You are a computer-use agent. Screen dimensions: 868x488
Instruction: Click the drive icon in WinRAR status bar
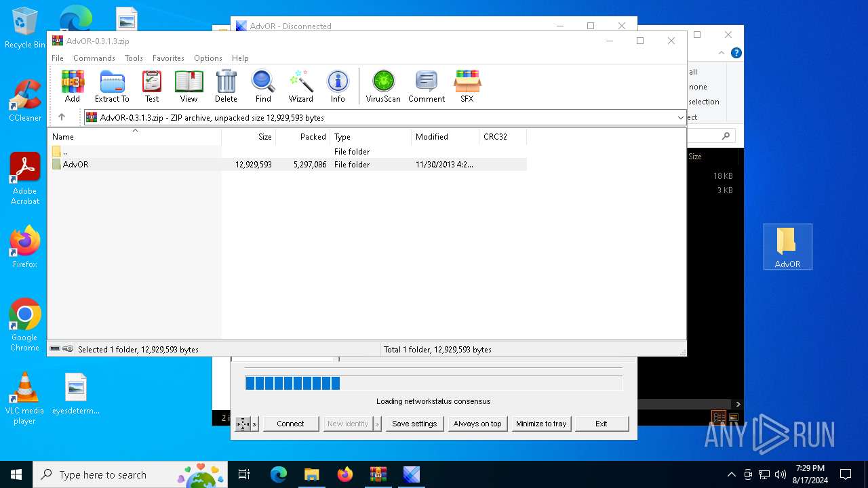[55, 349]
